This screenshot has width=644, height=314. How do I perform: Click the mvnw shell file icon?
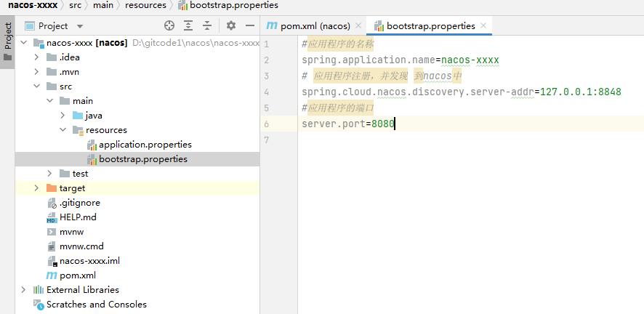tap(52, 232)
